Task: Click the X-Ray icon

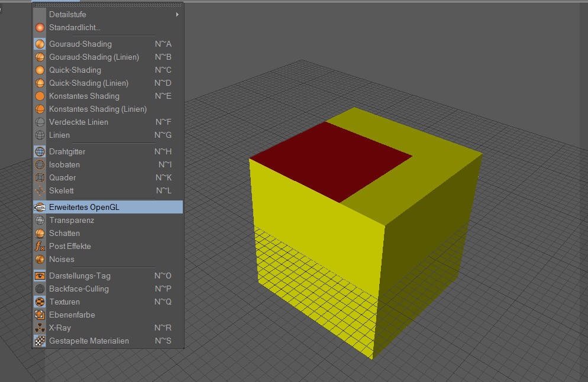Action: [40, 328]
